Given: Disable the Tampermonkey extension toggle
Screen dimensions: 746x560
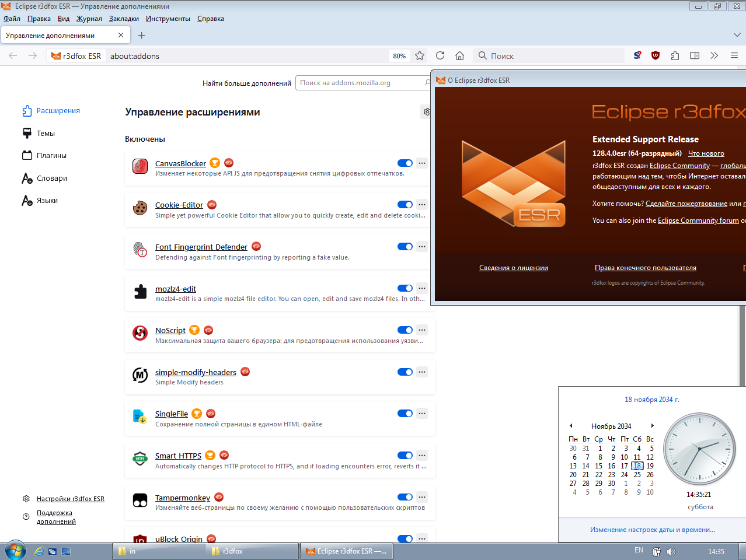Looking at the screenshot, I should 405,497.
